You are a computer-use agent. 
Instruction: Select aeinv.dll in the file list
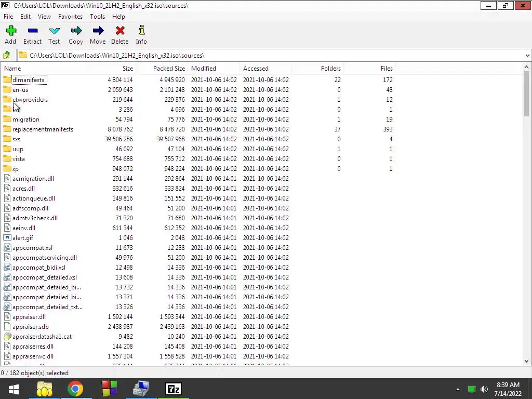coord(24,228)
